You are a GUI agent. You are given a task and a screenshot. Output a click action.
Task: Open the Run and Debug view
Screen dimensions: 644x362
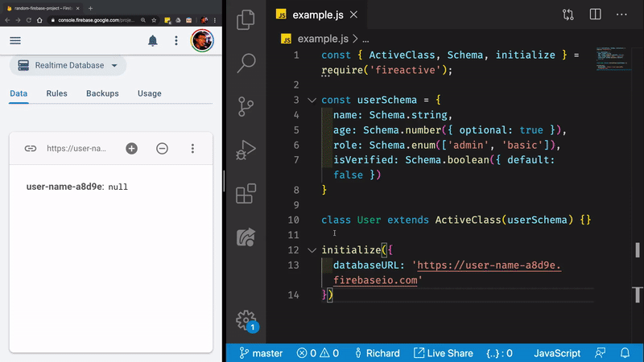click(246, 150)
